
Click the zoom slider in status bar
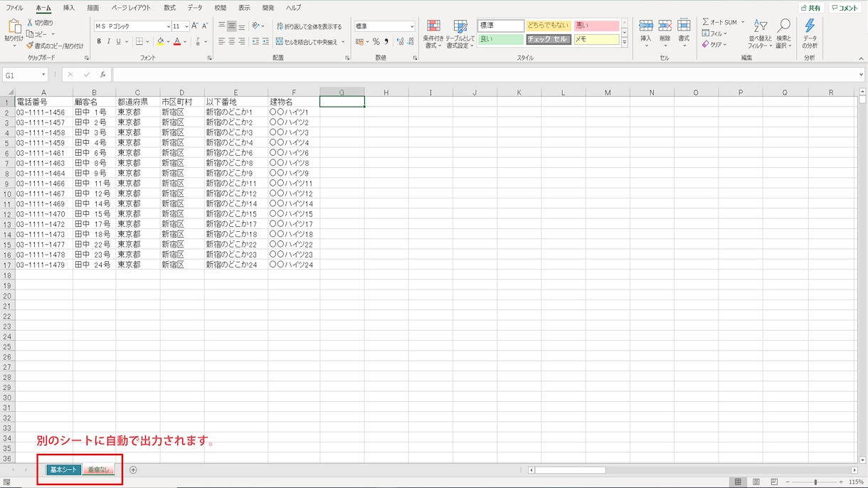tap(815, 482)
